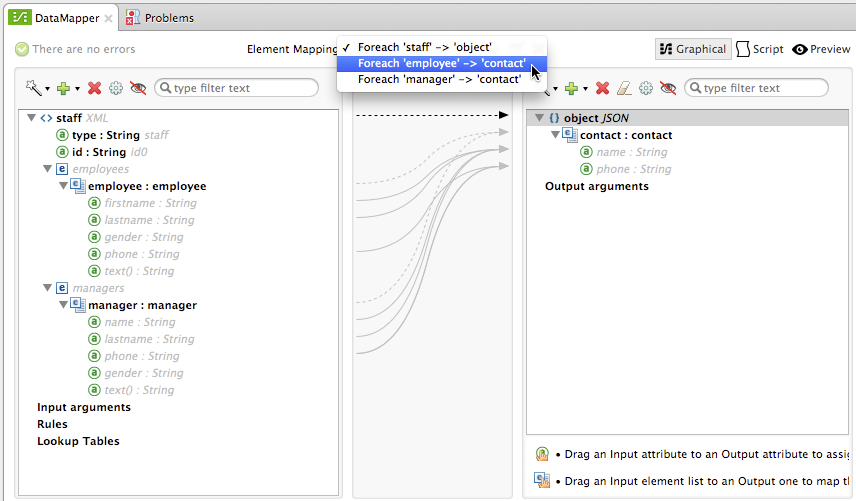Switch to Graphical view mode
856x501 pixels.
[692, 49]
